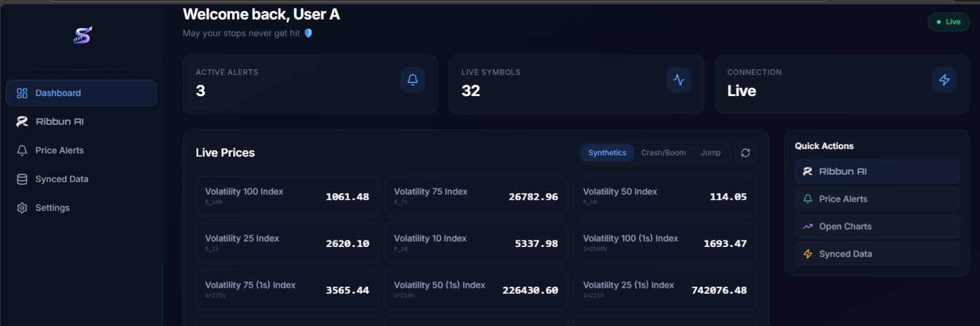Click the 1HZ50V symbol code
Screen dimensions: 980x326
tap(404, 295)
